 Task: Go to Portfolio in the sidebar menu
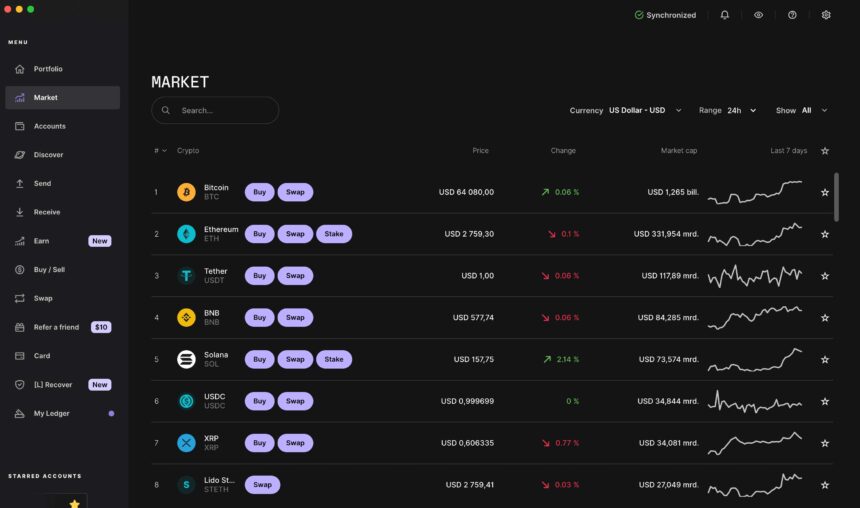coord(48,69)
